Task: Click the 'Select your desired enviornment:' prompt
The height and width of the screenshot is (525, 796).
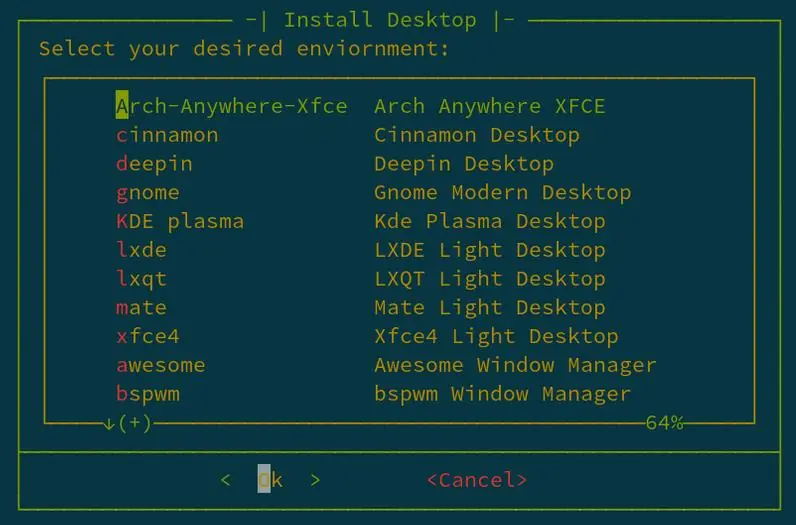Action: pos(244,49)
